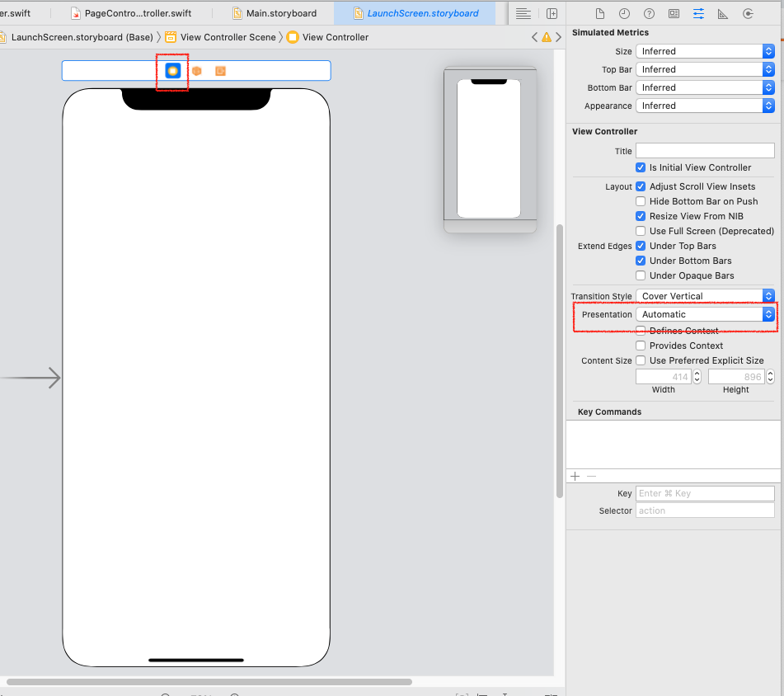Select the First Responder cube icon
Image resolution: width=784 pixels, height=696 pixels.
click(196, 71)
